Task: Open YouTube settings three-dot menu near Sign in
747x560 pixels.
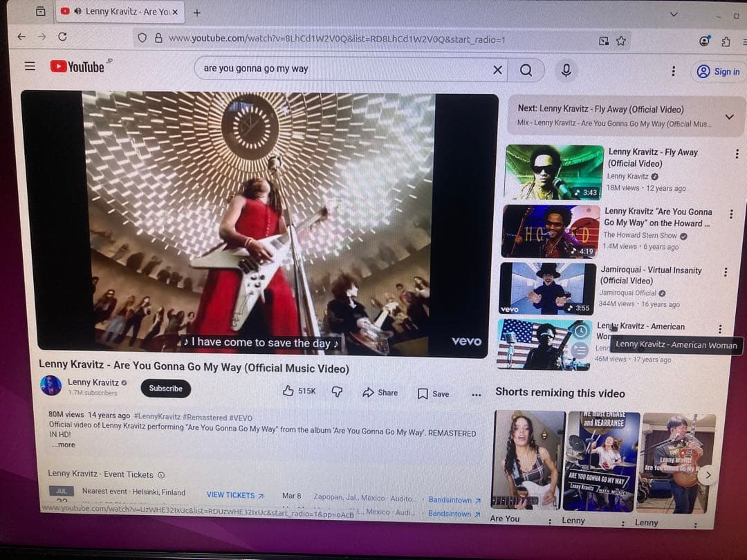Action: (x=673, y=71)
